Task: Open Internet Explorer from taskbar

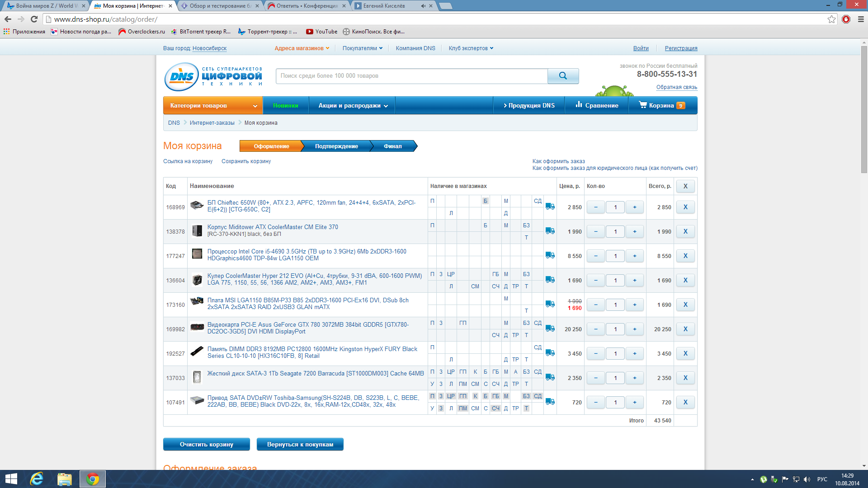Action: coord(36,479)
